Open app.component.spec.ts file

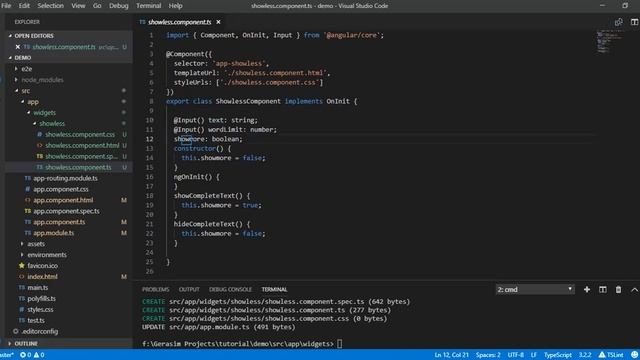(67, 211)
